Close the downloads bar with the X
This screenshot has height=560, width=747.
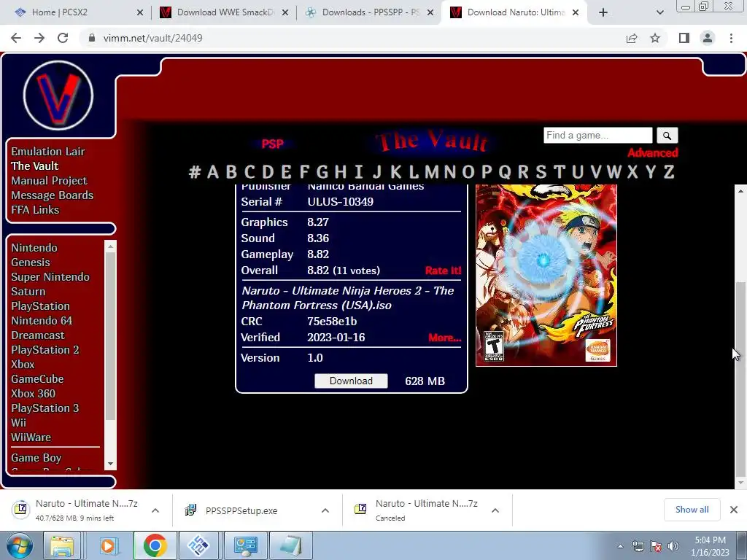[x=734, y=510]
